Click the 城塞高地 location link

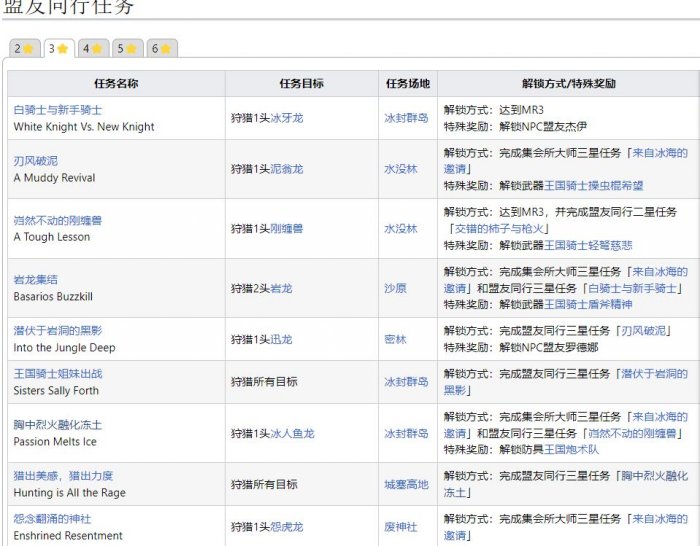pyautogui.click(x=406, y=485)
